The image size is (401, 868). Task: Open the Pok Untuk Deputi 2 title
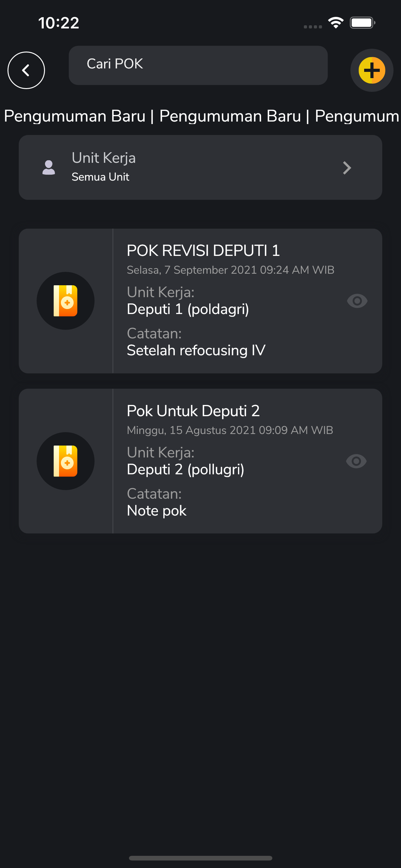point(193,411)
